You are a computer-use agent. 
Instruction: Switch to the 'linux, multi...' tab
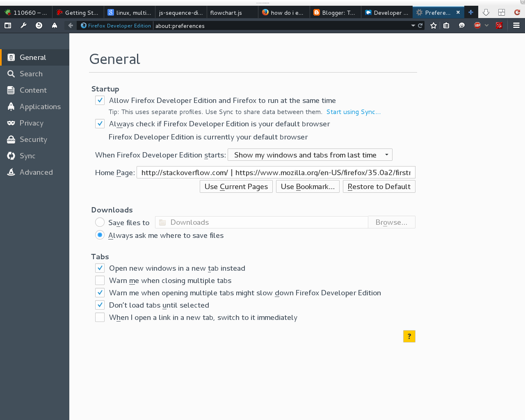130,12
